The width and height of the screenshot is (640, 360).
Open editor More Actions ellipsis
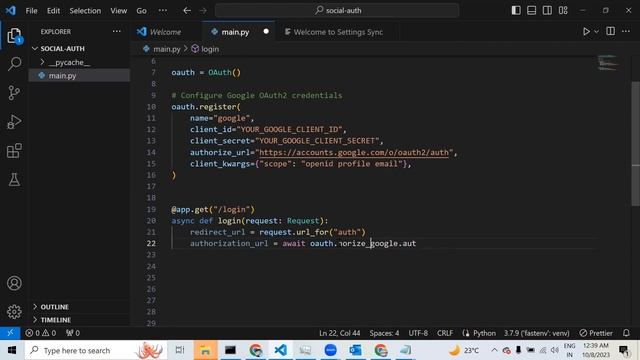click(626, 31)
